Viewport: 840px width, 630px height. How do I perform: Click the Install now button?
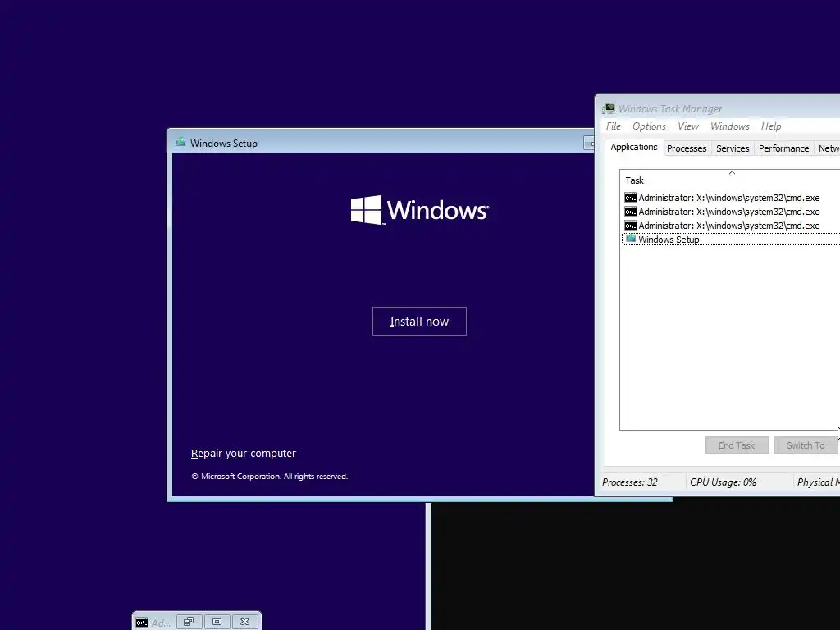pos(419,321)
